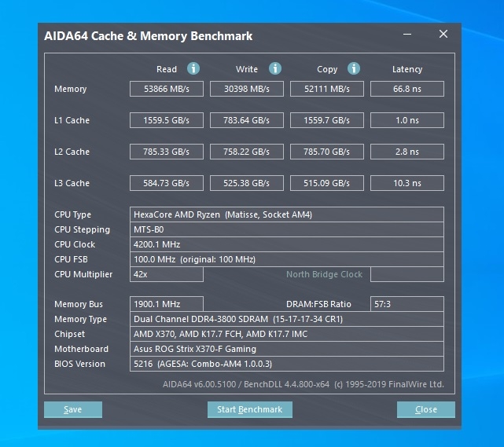This screenshot has height=447, width=504.
Task: Click the AIDA64 version copyright text
Action: point(303,384)
